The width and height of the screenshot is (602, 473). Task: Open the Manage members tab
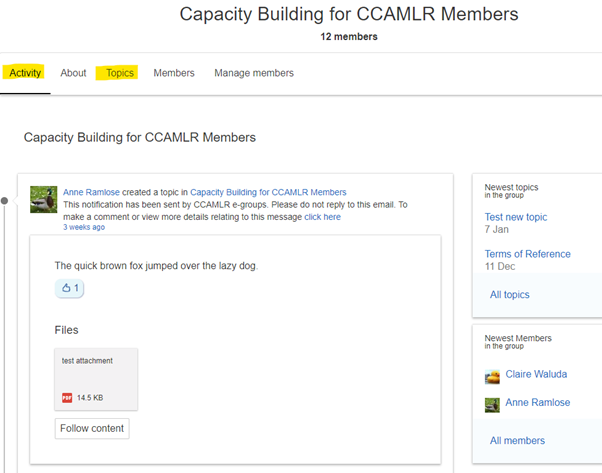pos(254,73)
